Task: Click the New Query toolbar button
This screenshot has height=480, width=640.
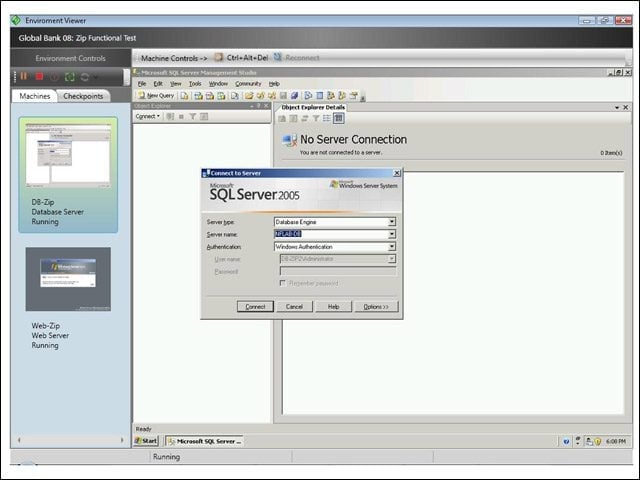Action: tap(156, 96)
